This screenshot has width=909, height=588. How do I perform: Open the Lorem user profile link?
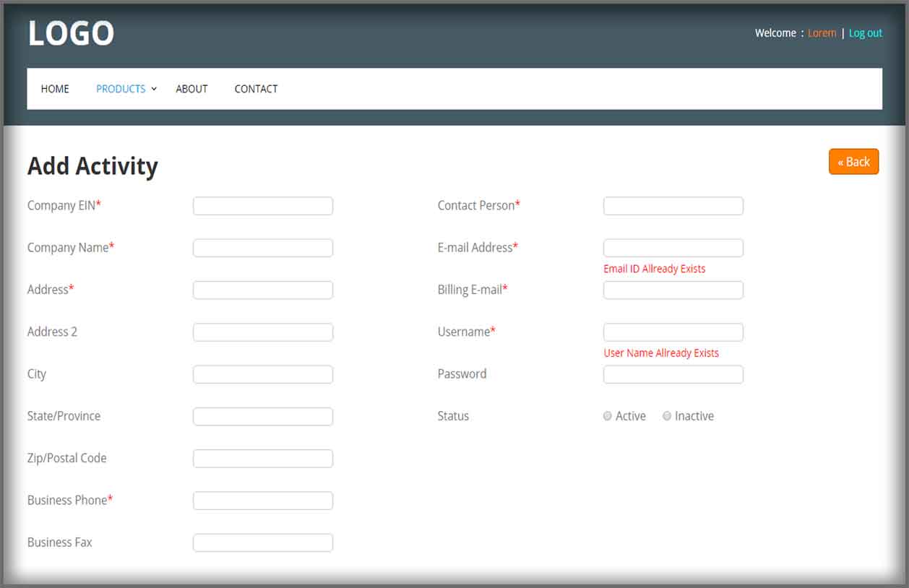[822, 33]
